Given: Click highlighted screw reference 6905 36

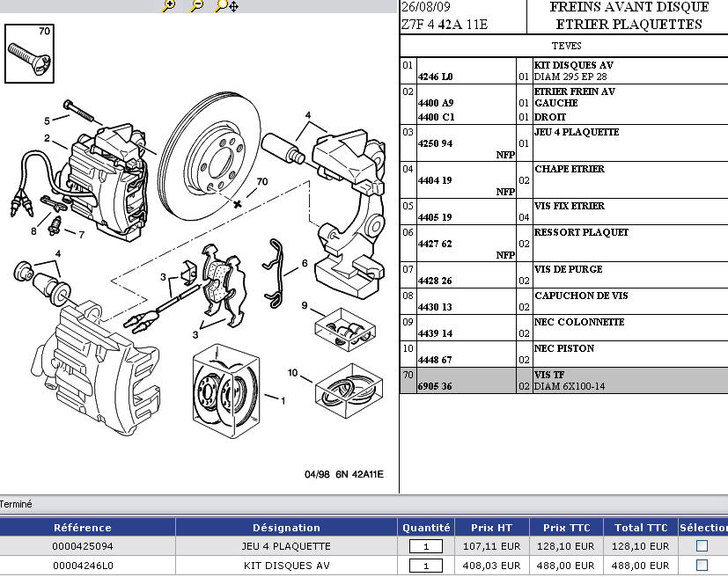Looking at the screenshot, I should [435, 386].
